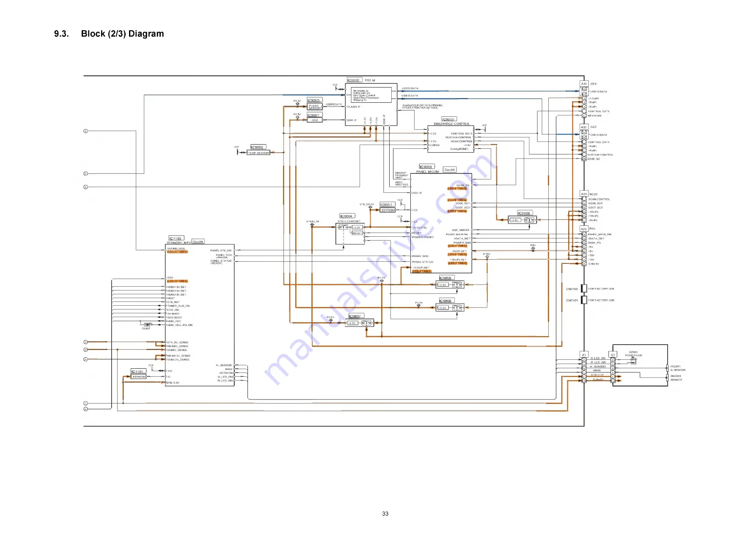Image resolution: width=756 pixels, height=534 pixels.
Task: Click the "AUX_ON/OFF" pin label
Action: pyautogui.click(x=461, y=230)
